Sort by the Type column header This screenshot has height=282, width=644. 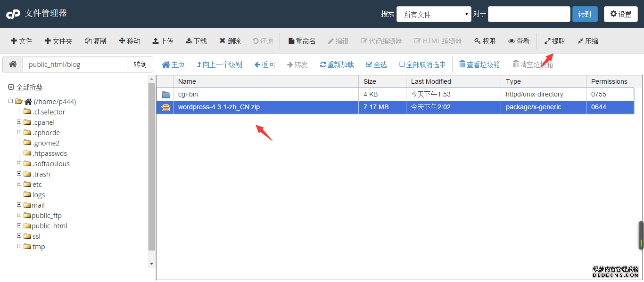(544, 81)
